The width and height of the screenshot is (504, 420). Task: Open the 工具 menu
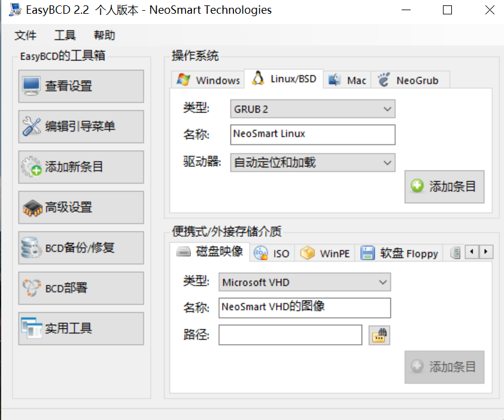click(65, 35)
